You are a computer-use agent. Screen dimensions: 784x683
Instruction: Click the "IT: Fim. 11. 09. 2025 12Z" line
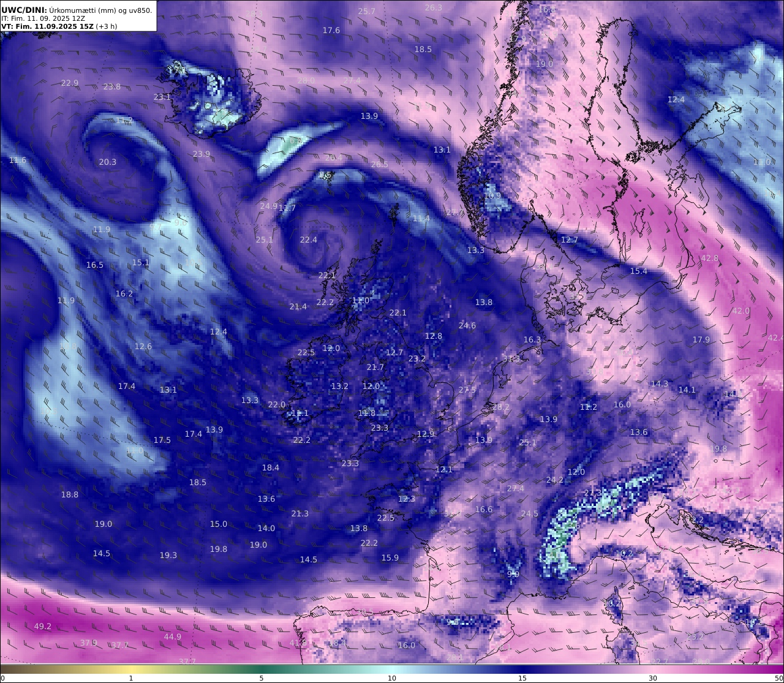click(43, 18)
